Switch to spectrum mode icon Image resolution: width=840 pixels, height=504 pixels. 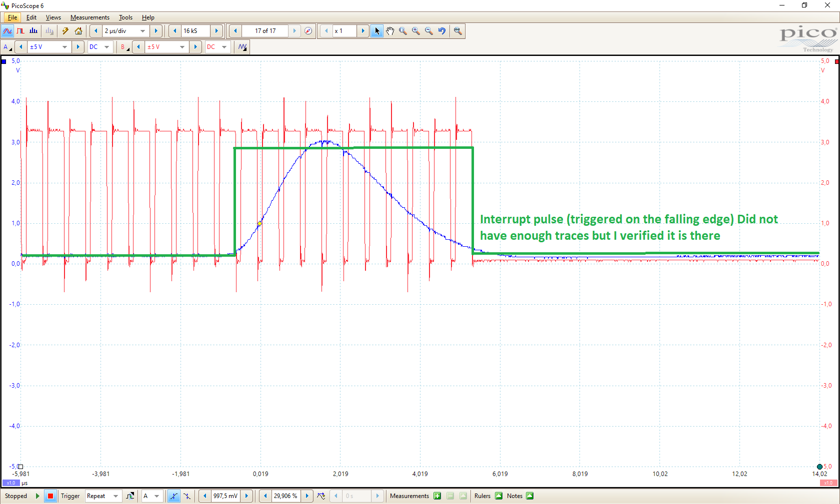coord(33,31)
